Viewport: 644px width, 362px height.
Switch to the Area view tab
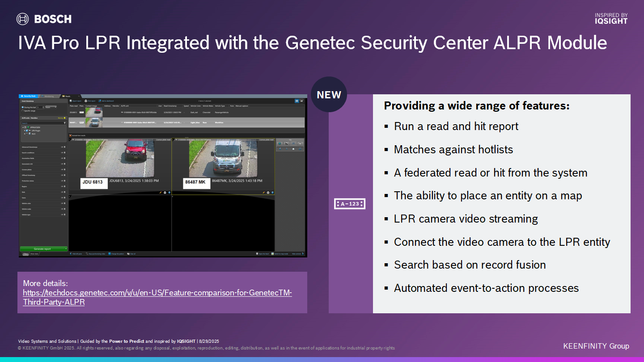point(34,254)
